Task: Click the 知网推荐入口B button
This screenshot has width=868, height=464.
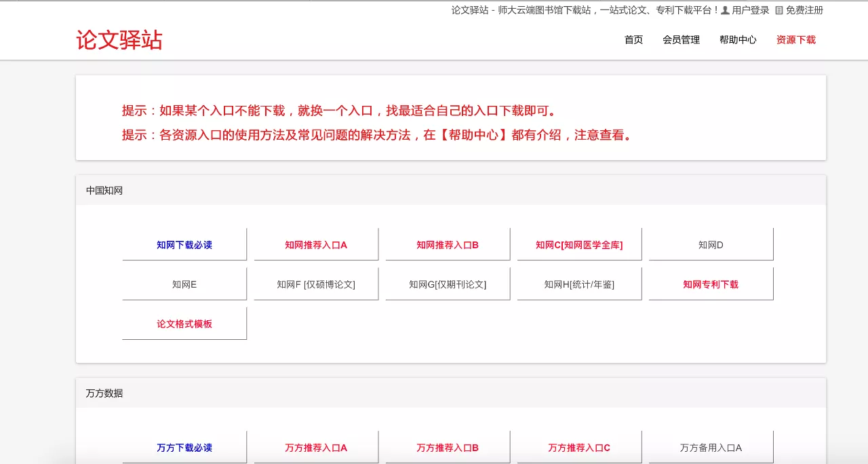Action: pos(448,244)
